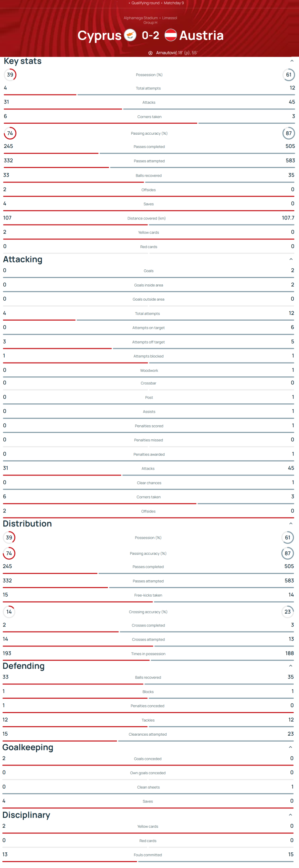Click Austria possession gauge in Distribution section
Image resolution: width=299 pixels, height=868 pixels.
point(288,537)
